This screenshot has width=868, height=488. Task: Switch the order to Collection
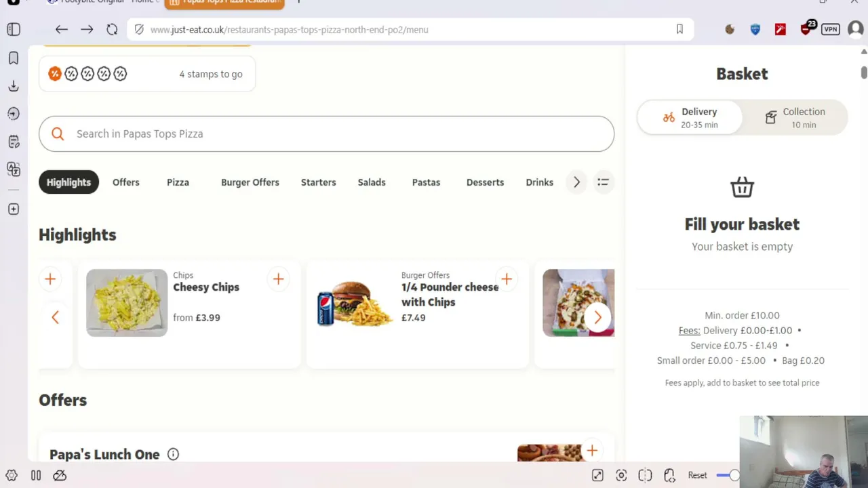[x=795, y=118]
